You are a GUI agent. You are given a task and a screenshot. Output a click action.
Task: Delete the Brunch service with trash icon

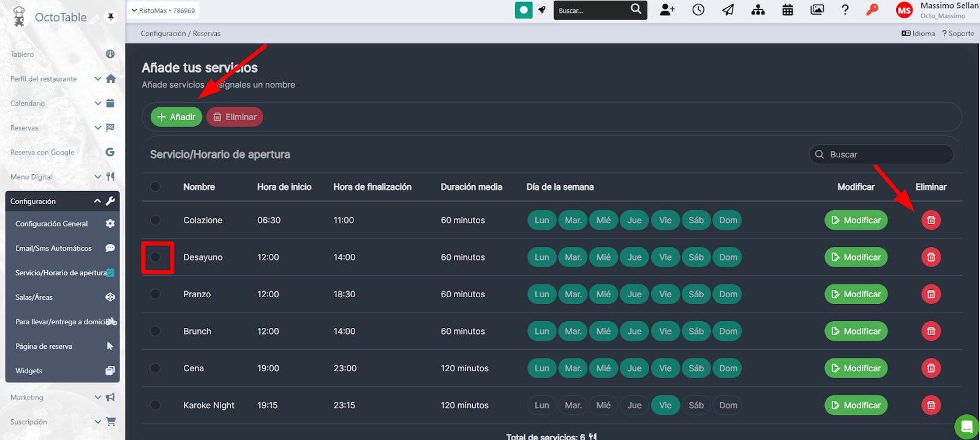tap(931, 332)
